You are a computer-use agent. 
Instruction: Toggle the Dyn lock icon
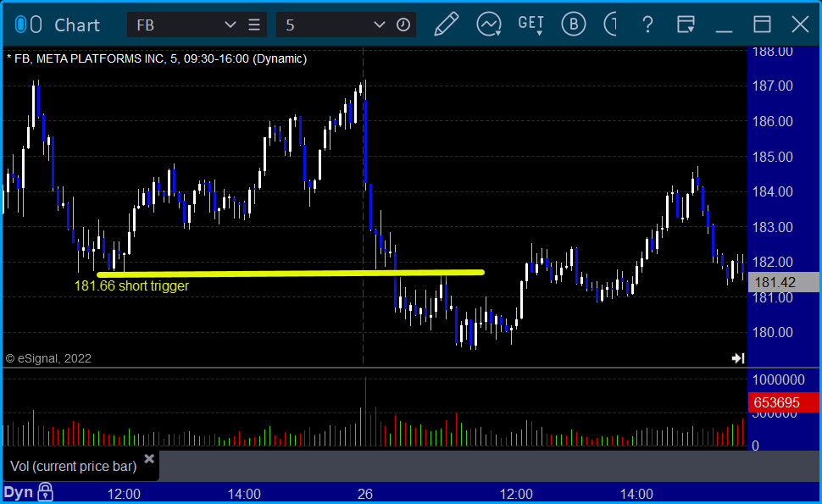coord(45,492)
